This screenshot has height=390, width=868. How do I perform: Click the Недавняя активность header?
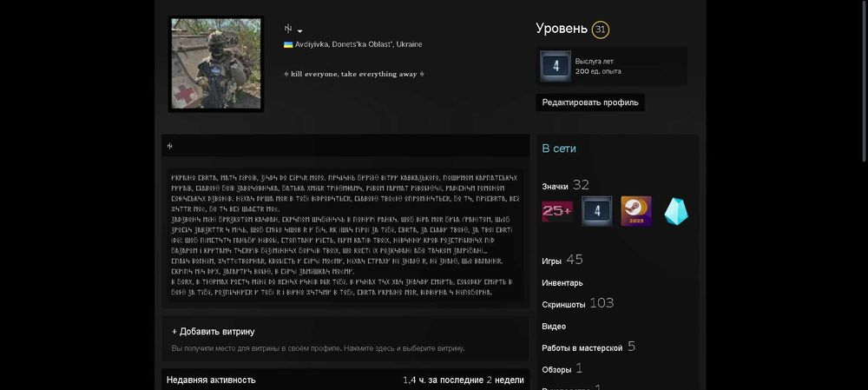[211, 380]
